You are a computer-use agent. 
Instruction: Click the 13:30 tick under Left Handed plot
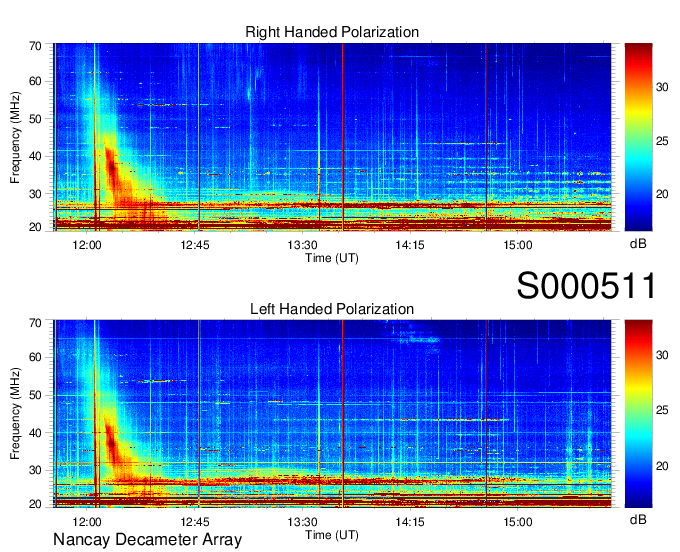(x=302, y=522)
